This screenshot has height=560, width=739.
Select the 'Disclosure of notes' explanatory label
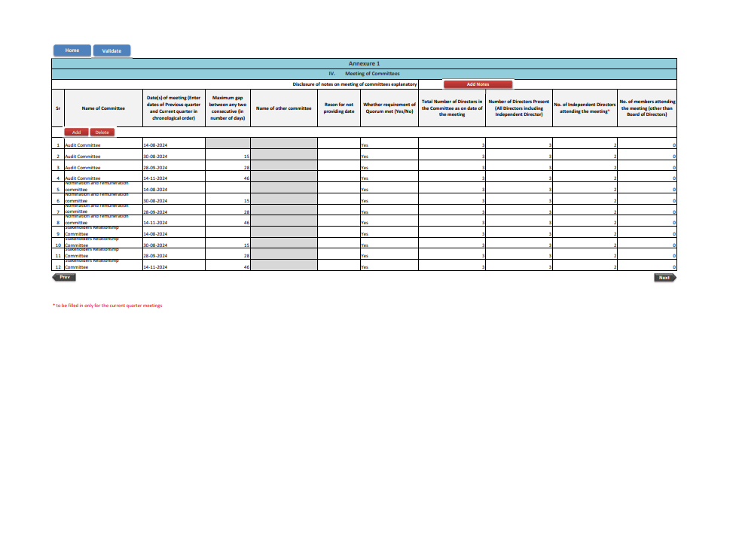click(x=354, y=84)
